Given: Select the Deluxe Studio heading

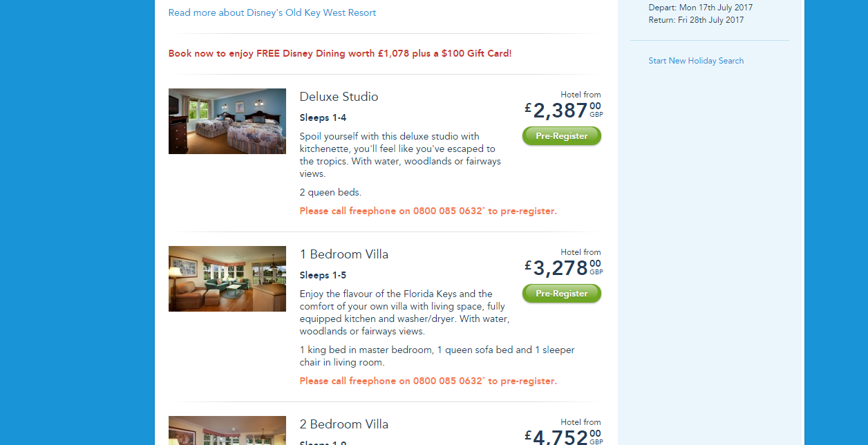Looking at the screenshot, I should [x=339, y=97].
